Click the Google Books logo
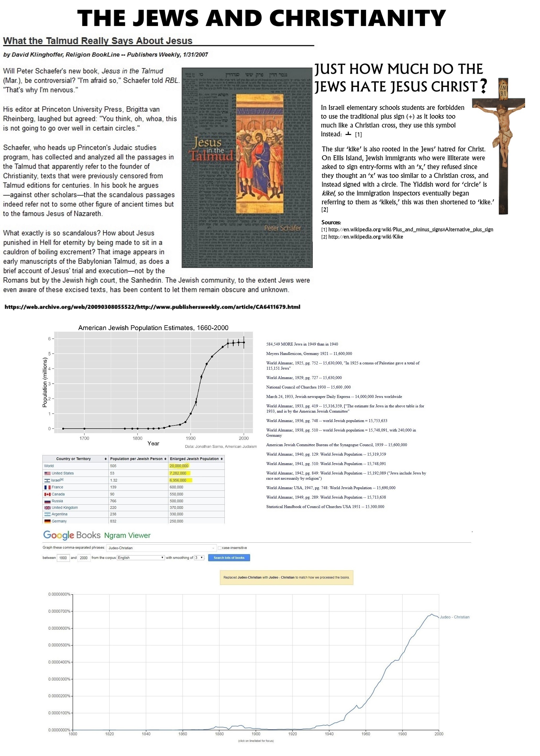 tap(71, 535)
